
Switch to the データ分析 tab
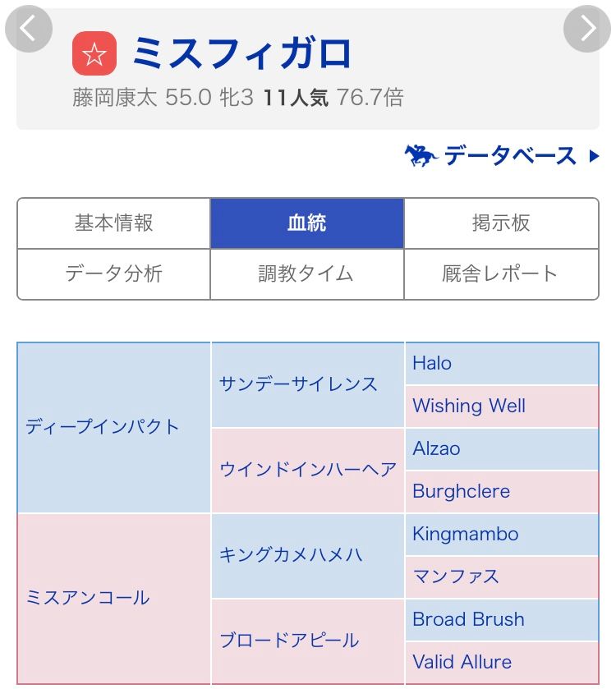point(114,273)
